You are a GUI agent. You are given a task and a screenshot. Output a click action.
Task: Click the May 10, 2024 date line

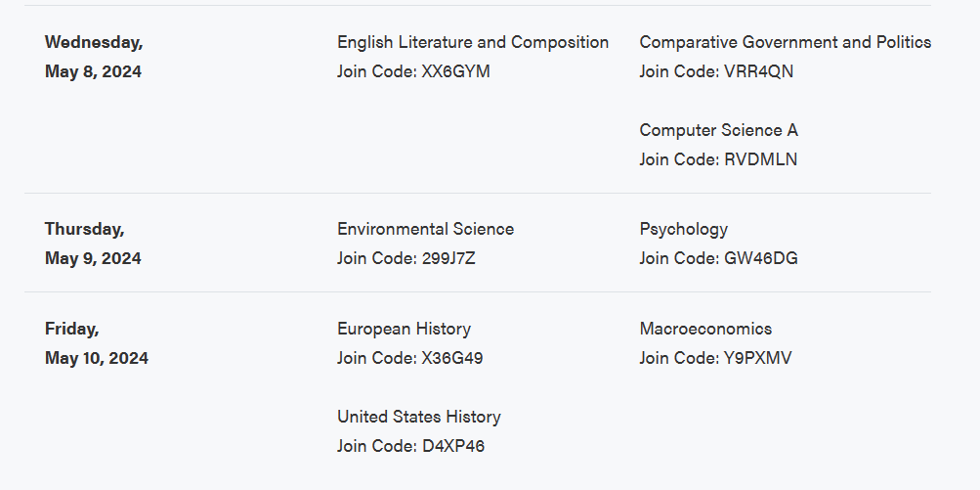point(97,358)
